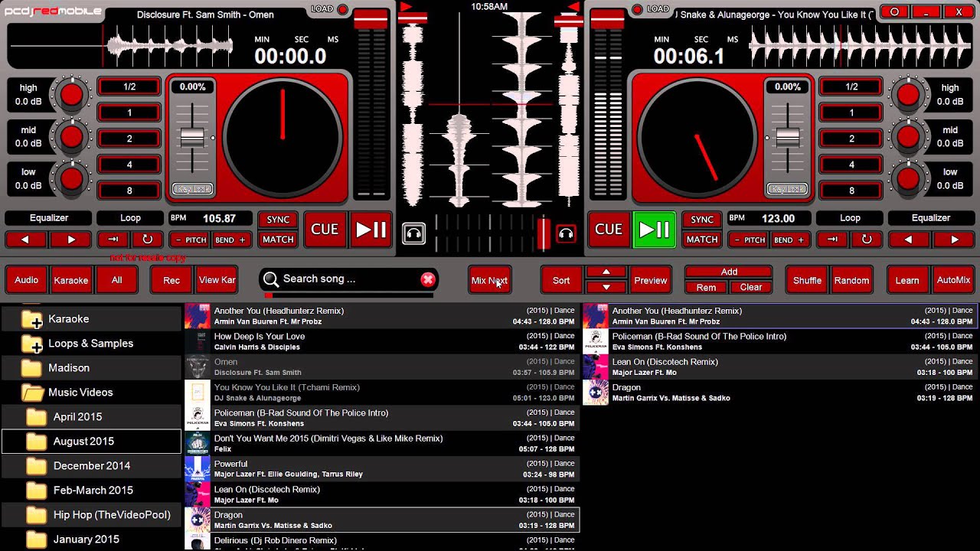980x551 pixels.
Task: Click the crossfader slider handle
Action: pos(544,233)
